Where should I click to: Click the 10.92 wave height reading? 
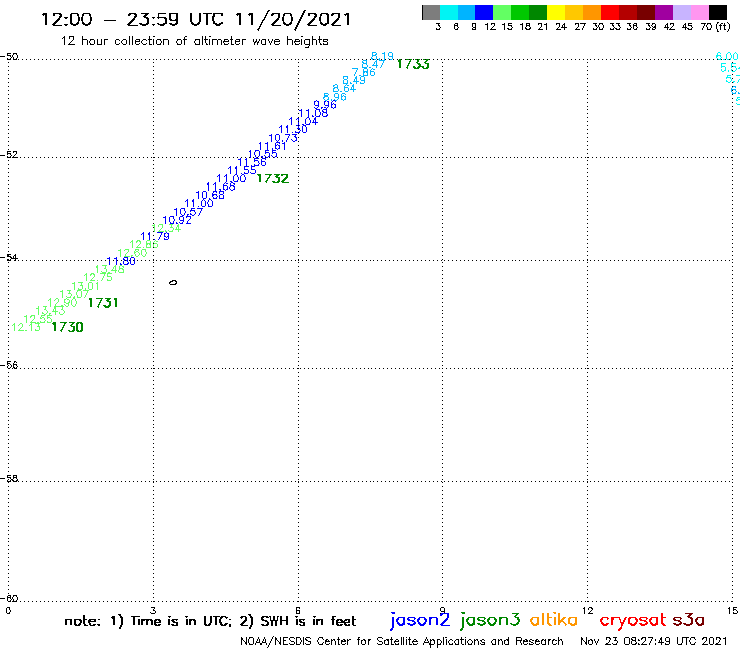point(177,220)
